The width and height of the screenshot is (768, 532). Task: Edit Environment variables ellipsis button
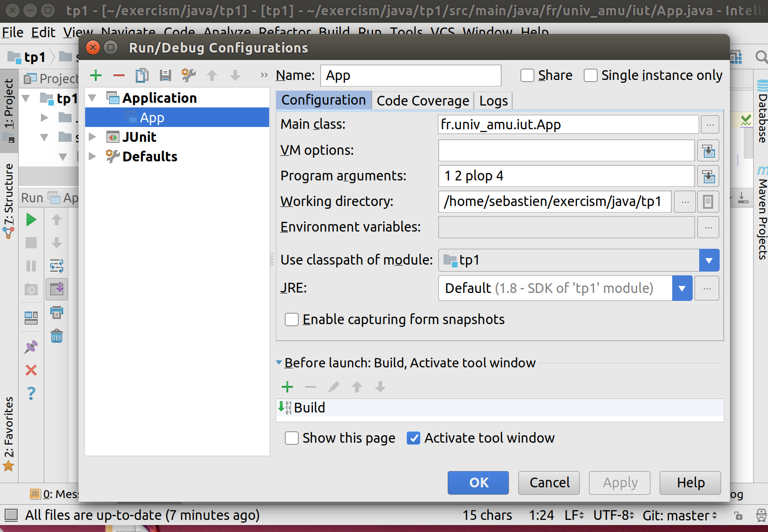(708, 227)
